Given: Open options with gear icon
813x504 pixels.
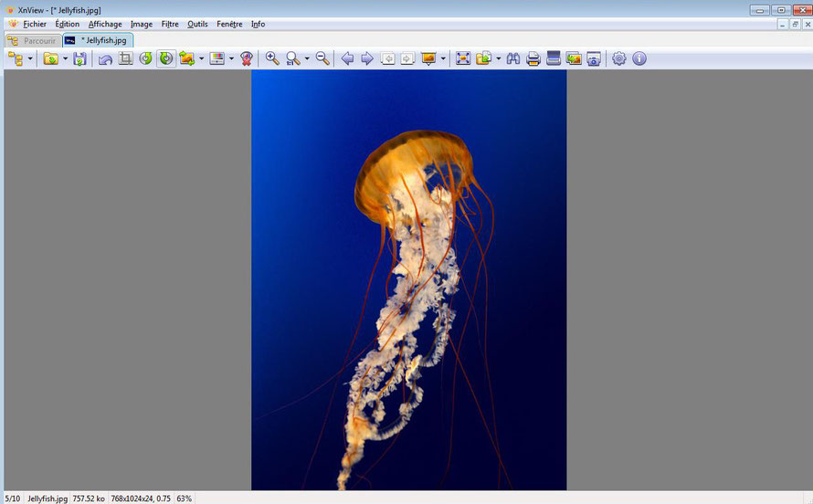Looking at the screenshot, I should point(619,58).
